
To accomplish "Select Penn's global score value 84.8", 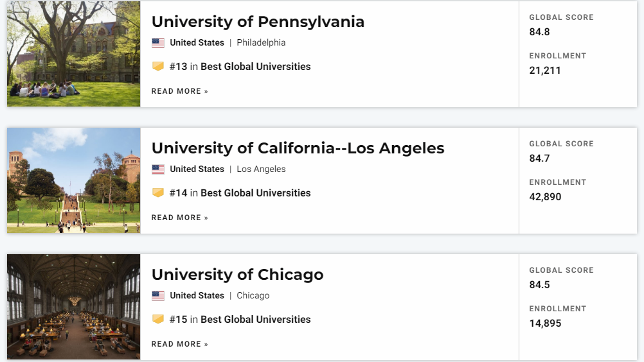I will point(539,32).
